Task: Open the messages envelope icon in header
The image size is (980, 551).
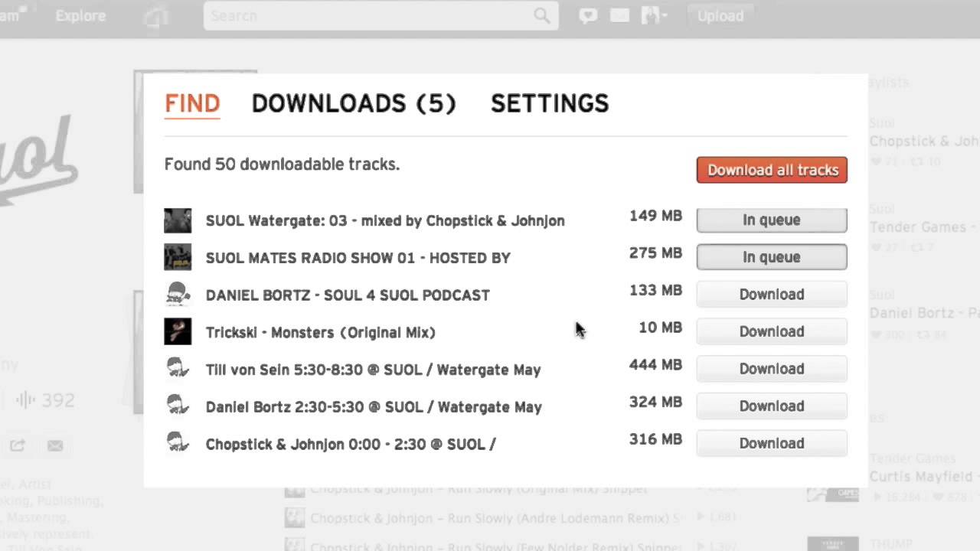Action: point(619,16)
